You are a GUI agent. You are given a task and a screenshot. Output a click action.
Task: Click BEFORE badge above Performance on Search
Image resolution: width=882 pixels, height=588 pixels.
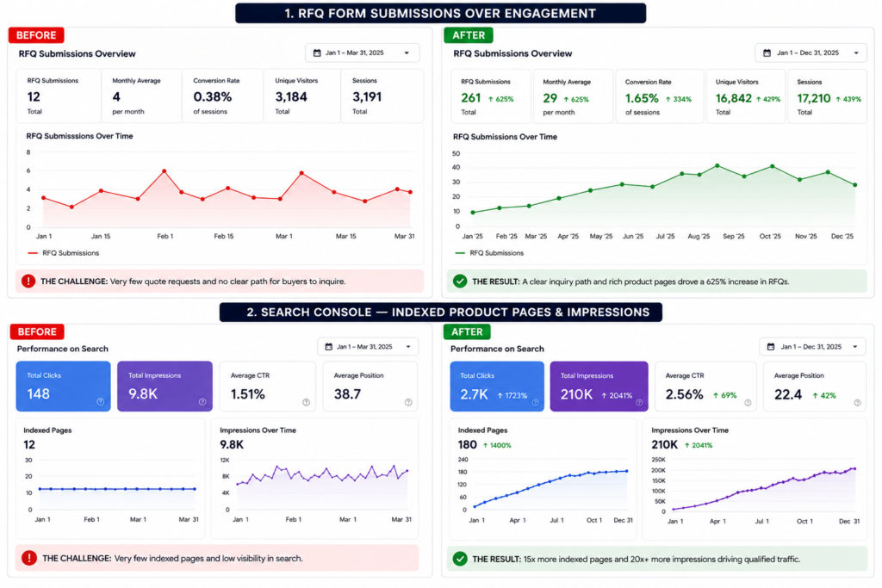(x=36, y=331)
